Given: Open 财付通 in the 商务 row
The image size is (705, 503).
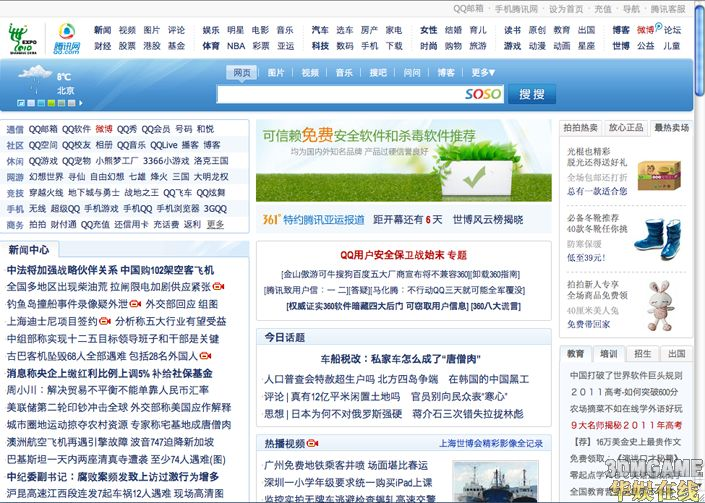Looking at the screenshot, I should click(63, 224).
